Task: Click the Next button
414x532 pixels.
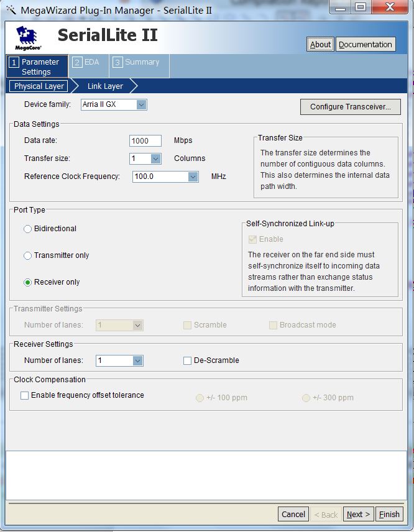Action: click(x=358, y=515)
